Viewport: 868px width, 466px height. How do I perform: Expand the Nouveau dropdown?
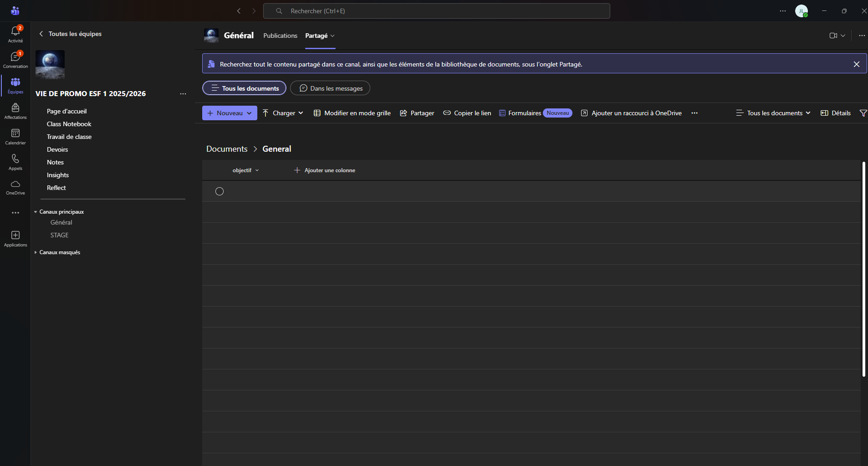point(249,113)
